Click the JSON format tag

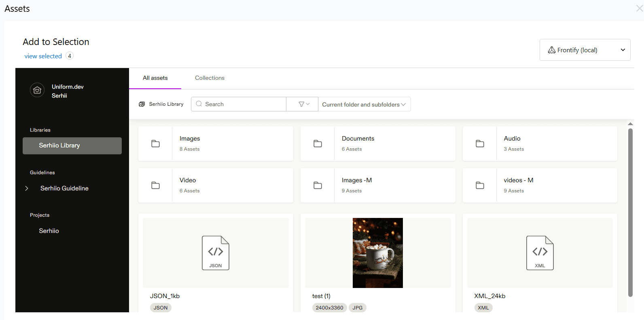click(161, 308)
